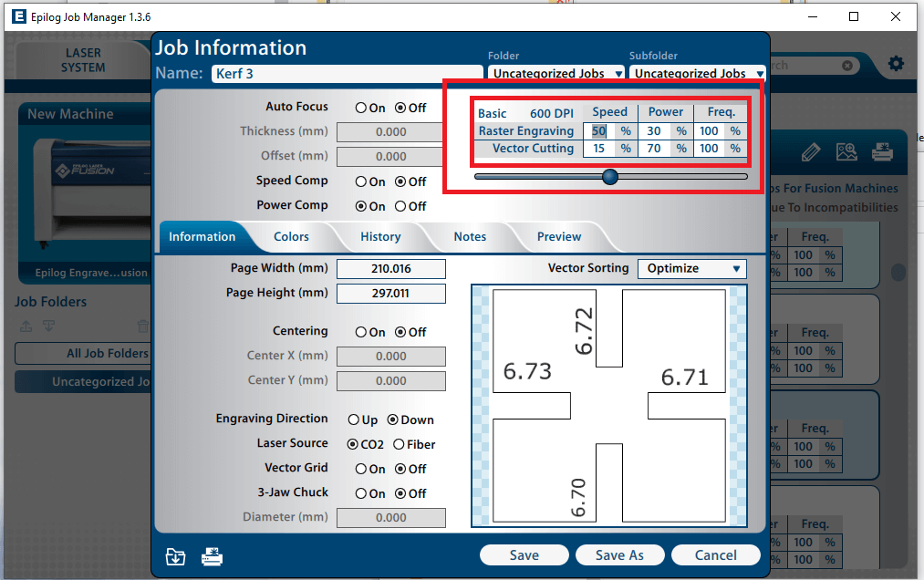The image size is (924, 580).
Task: Click the download icon under Job Folders
Action: pos(49,326)
